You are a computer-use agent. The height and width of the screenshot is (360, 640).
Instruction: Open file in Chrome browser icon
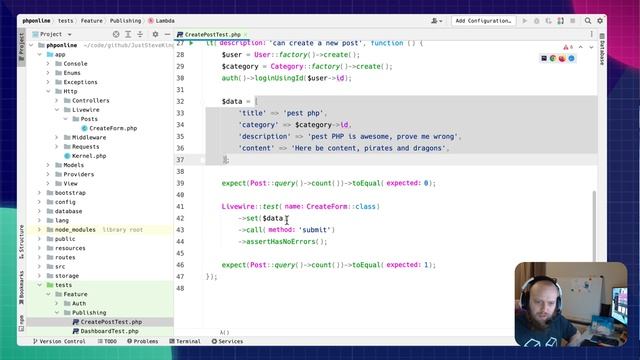point(553,58)
